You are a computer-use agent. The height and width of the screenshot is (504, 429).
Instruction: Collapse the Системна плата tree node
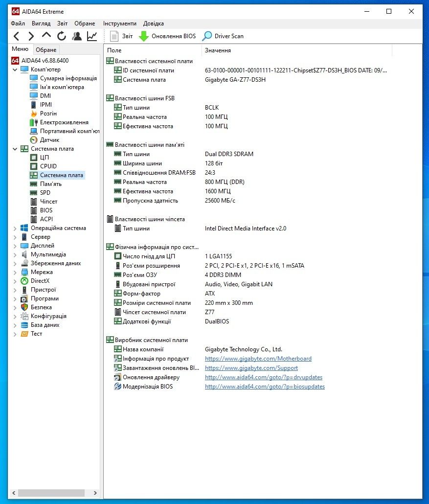click(15, 149)
